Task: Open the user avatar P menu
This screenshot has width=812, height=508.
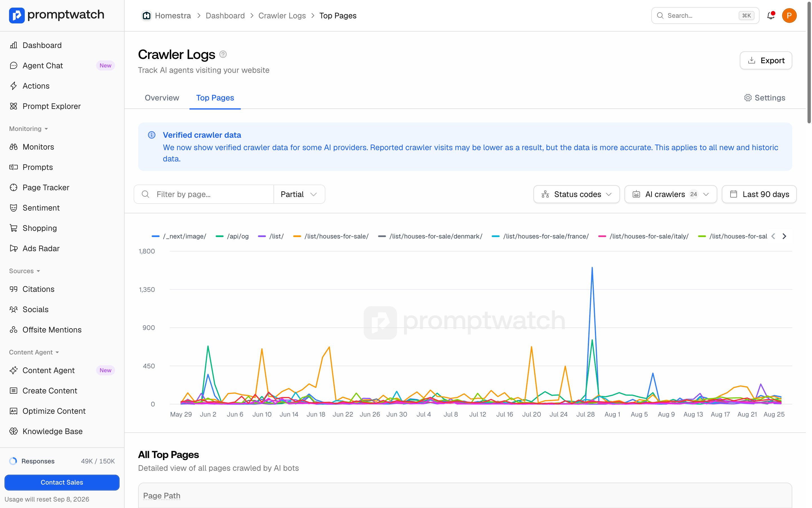Action: 789,16
